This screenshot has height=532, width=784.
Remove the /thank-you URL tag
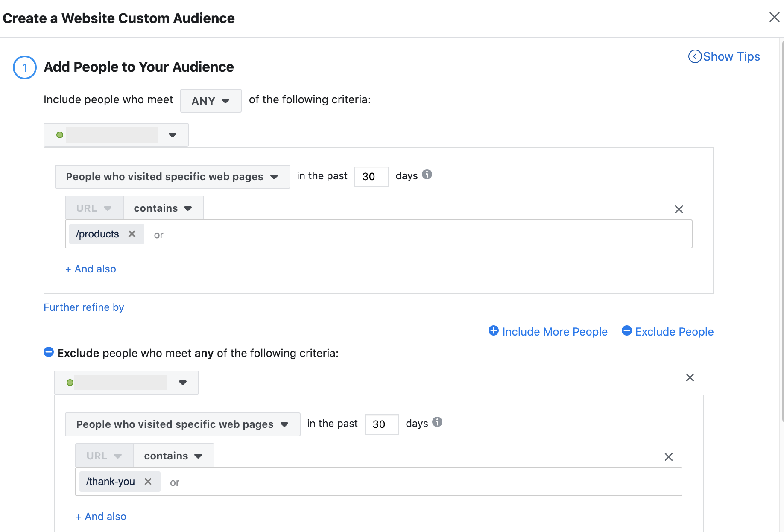pyautogui.click(x=148, y=481)
